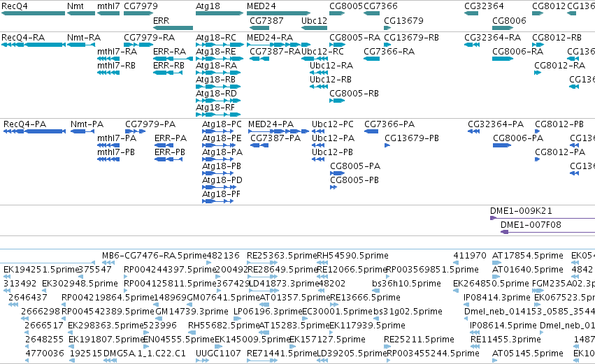
Task: Click the CG32364-RA transcript label
Action: [492, 38]
